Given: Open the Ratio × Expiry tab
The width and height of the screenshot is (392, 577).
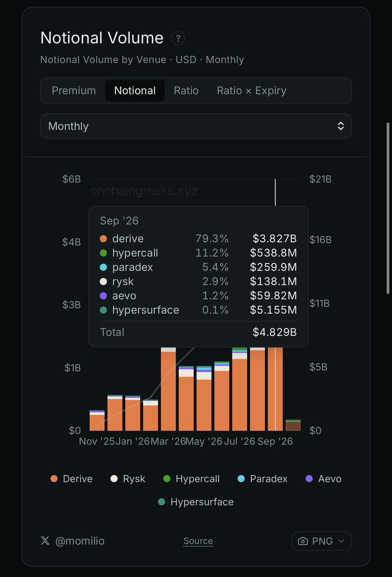Looking at the screenshot, I should click(x=251, y=90).
